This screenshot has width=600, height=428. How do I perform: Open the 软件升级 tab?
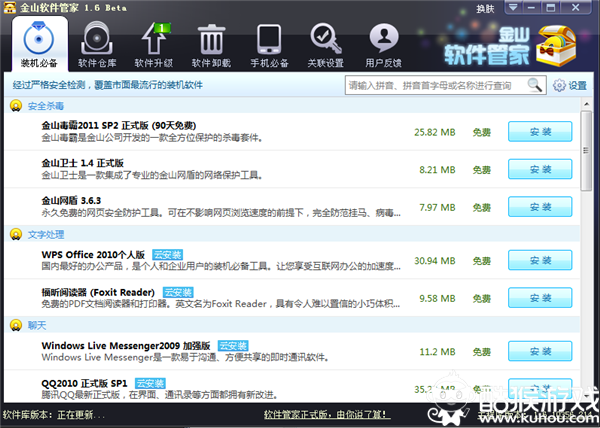(154, 45)
